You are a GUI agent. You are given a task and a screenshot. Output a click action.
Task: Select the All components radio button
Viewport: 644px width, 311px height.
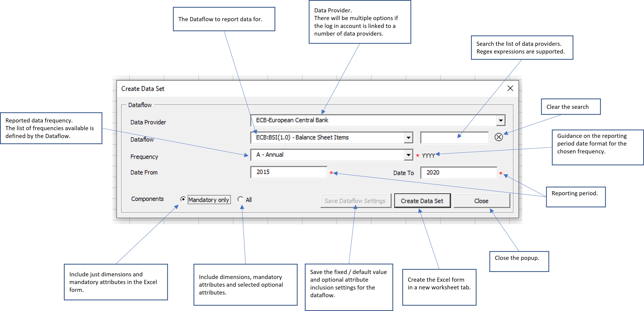coord(240,199)
